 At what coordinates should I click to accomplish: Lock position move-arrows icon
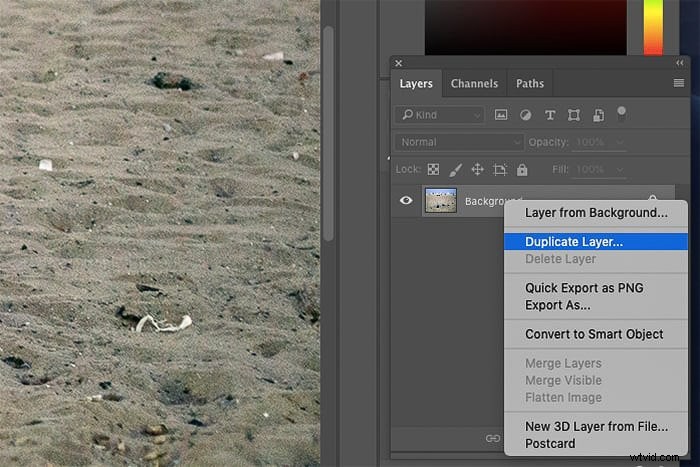477,169
